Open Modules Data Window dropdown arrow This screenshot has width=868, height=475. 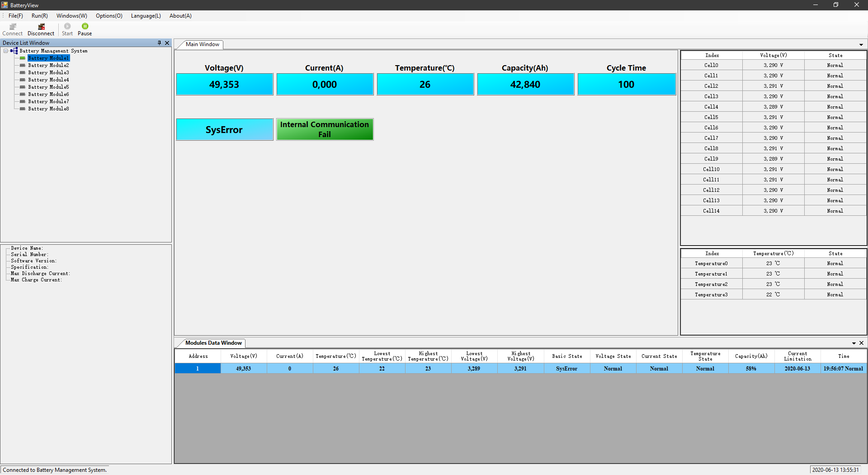coord(854,343)
